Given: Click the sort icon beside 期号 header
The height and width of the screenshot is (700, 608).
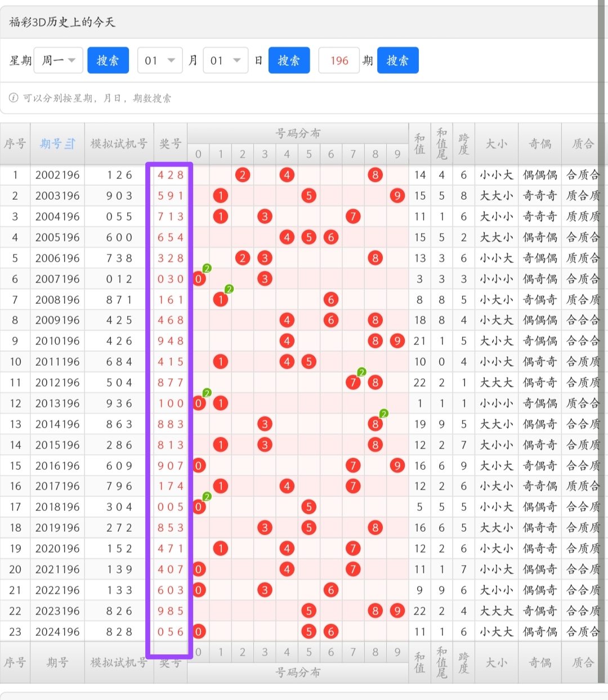Looking at the screenshot, I should click(x=69, y=144).
